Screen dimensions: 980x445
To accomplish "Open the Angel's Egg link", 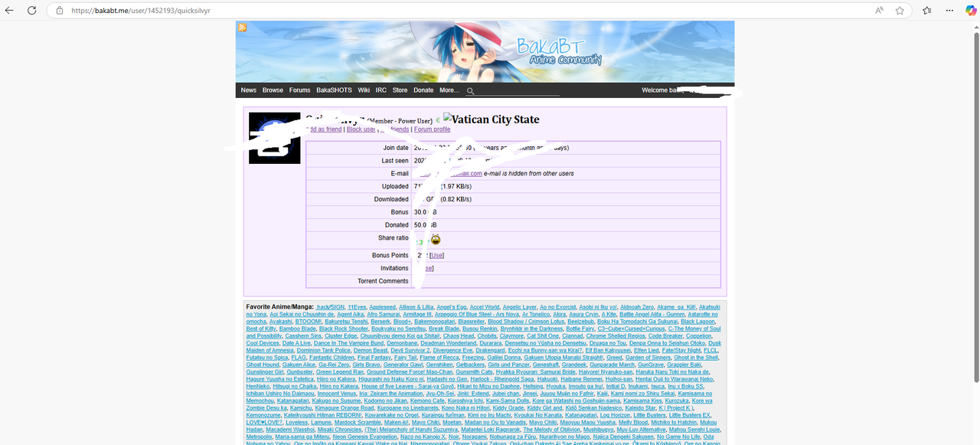I will point(451,307).
